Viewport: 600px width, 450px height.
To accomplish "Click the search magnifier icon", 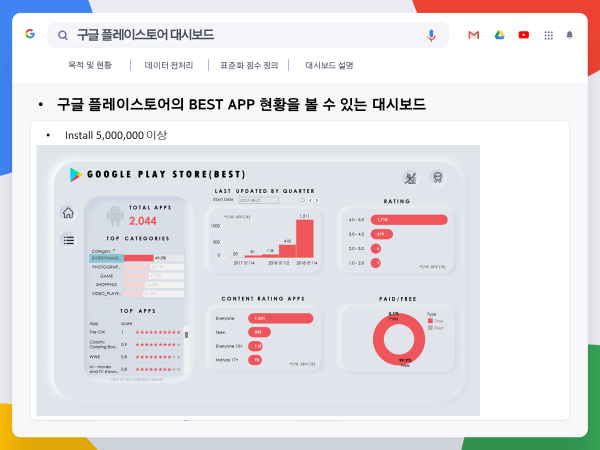I will pos(63,35).
